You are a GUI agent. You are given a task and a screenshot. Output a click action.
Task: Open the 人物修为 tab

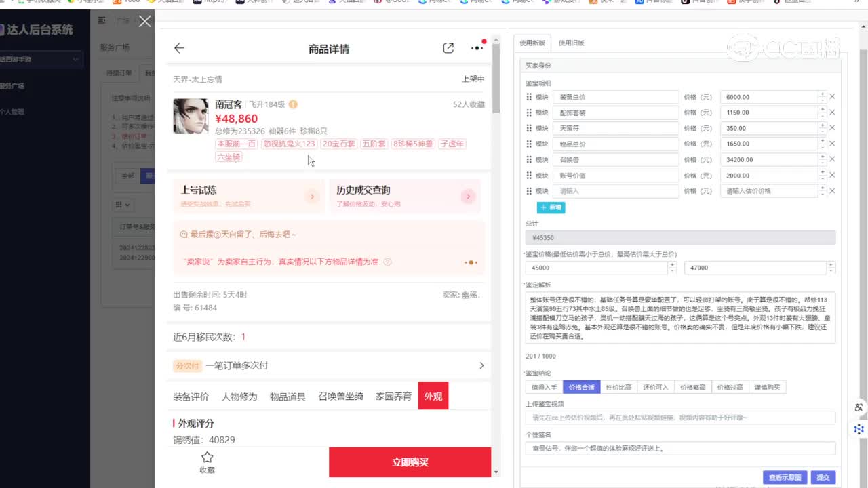point(239,396)
